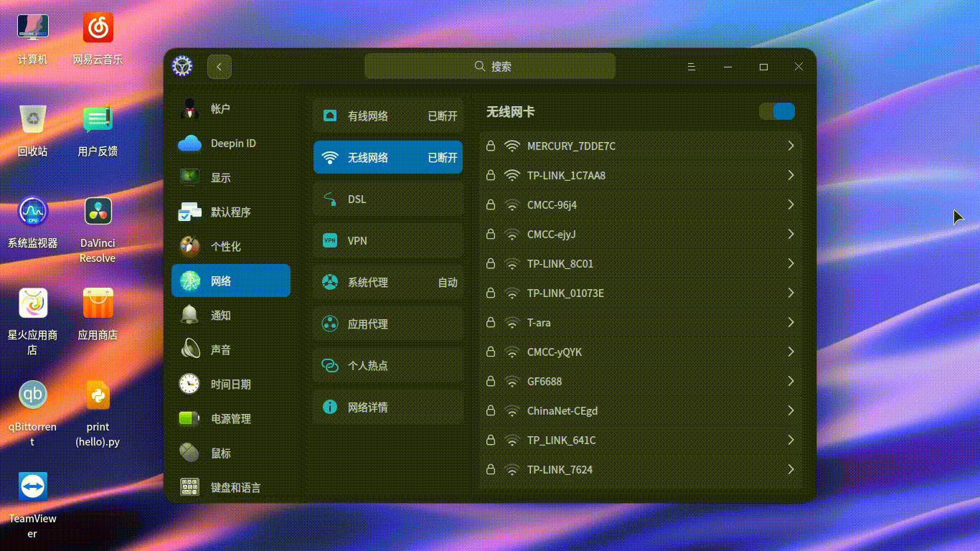Connect to the T-ara network
980x551 pixels.
[x=641, y=323]
